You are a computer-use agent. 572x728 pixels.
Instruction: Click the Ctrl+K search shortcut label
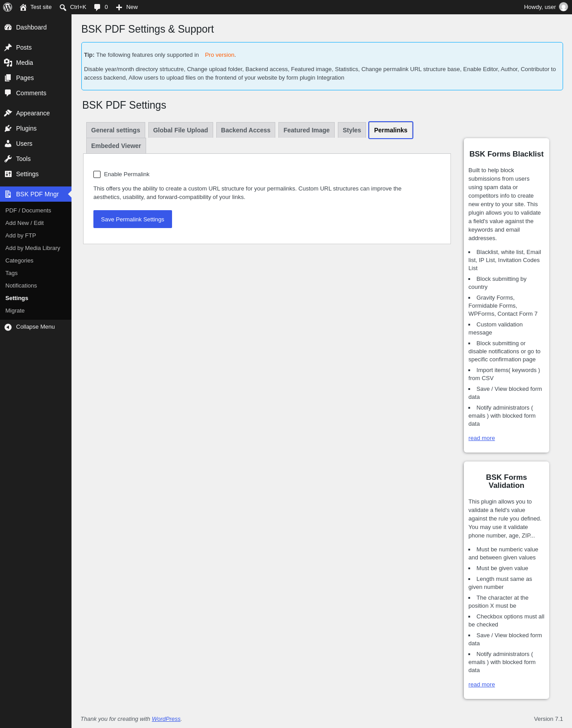[78, 7]
